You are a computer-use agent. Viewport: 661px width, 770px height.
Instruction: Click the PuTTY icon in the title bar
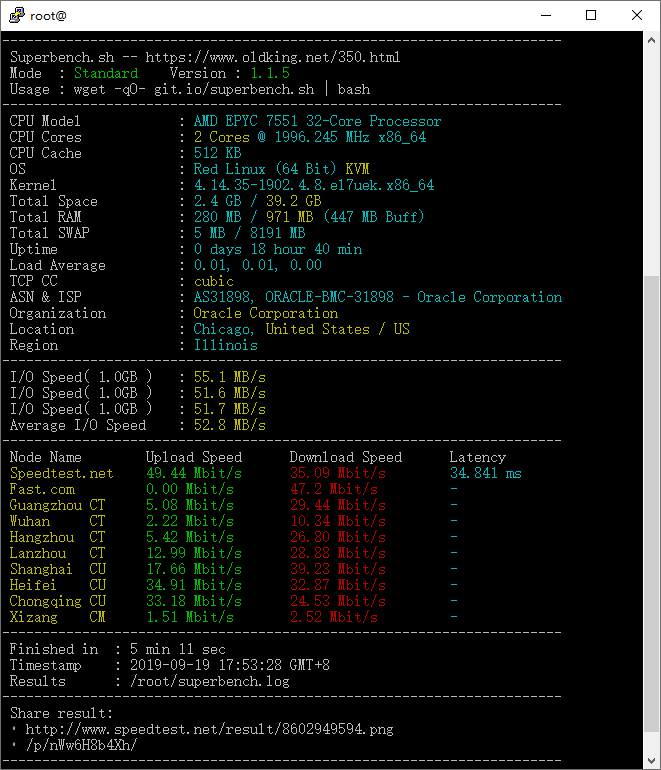pos(15,15)
